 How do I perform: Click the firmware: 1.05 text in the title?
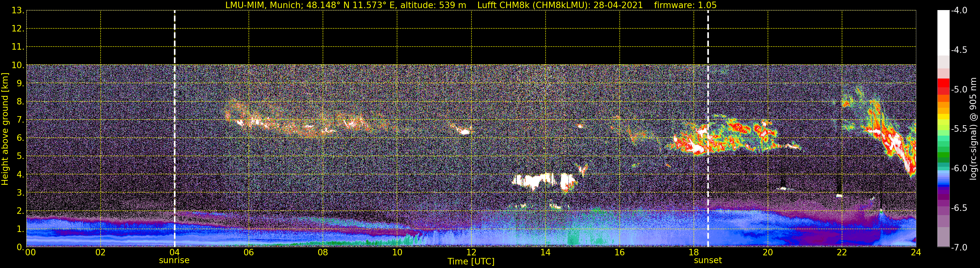click(685, 5)
